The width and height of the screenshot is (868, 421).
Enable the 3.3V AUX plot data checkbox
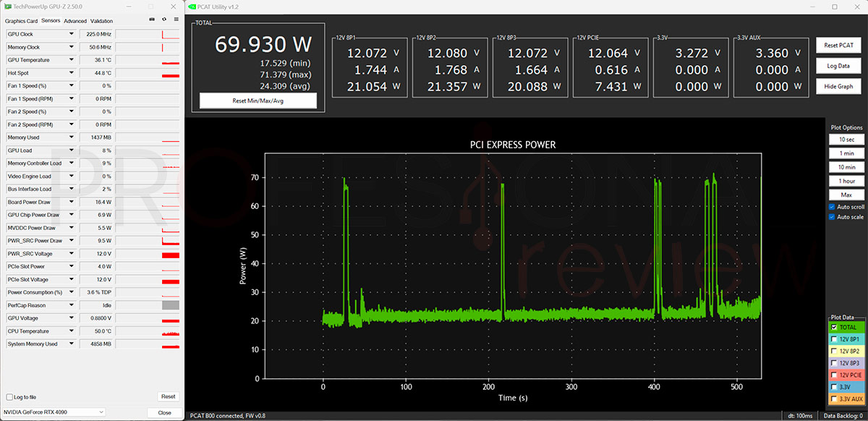tap(833, 399)
